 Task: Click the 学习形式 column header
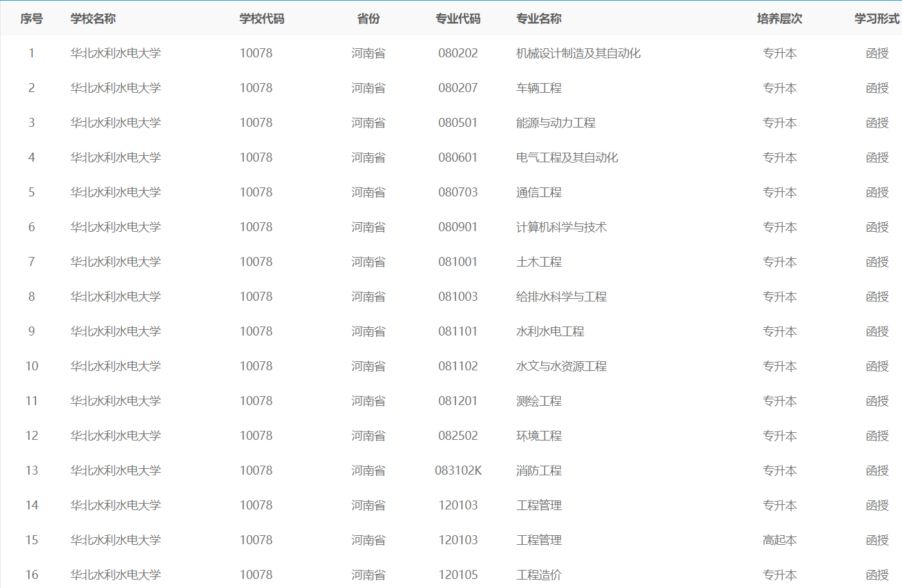pyautogui.click(x=877, y=19)
